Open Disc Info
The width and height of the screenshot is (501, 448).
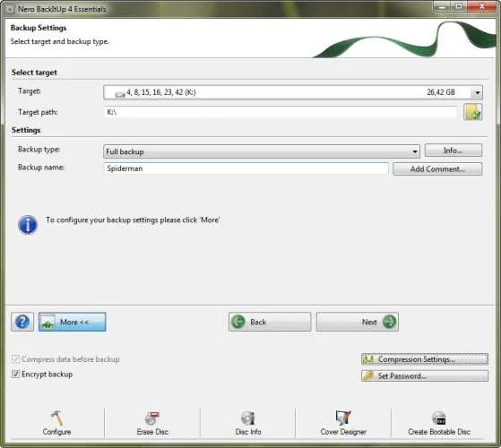(248, 423)
